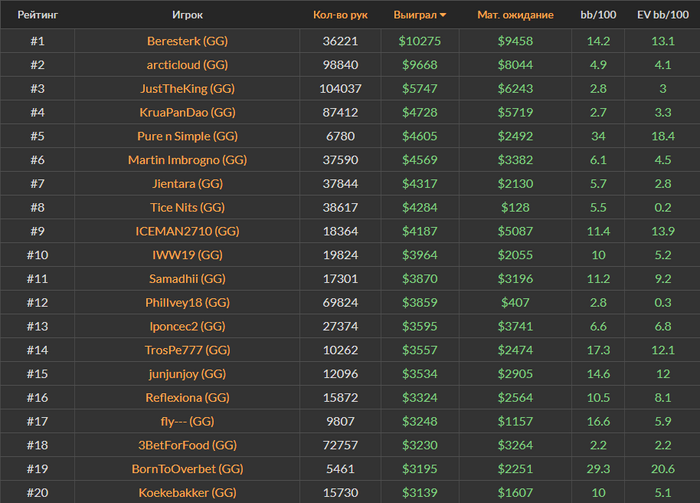
Task: Open Samadhii (GG) player link
Action: 189,279
